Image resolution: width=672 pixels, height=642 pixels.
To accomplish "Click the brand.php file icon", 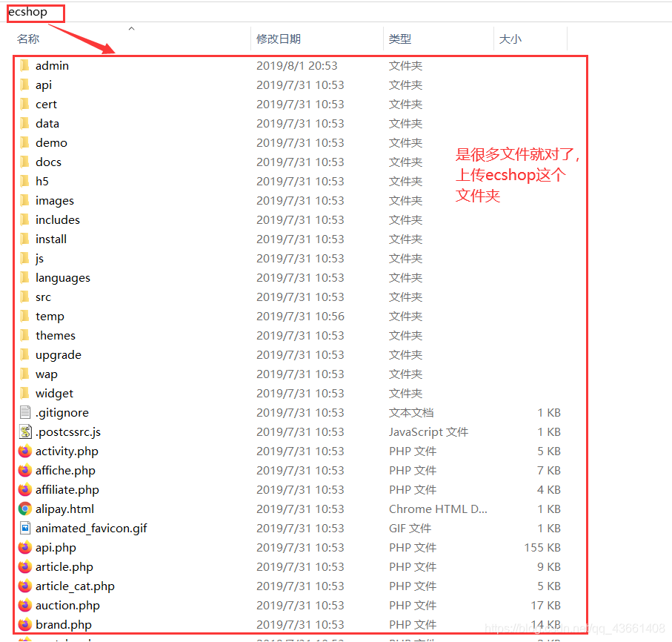I will click(x=25, y=624).
